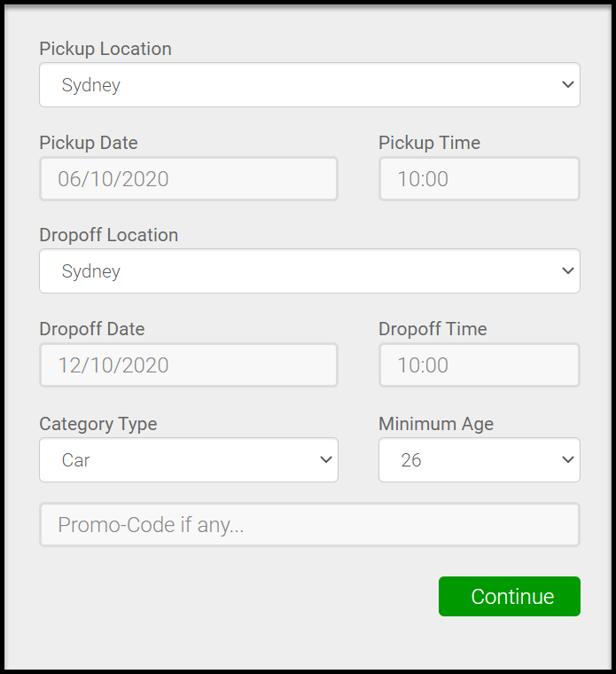This screenshot has width=616, height=674.
Task: Click the Dropoff Location label
Action: [x=108, y=235]
